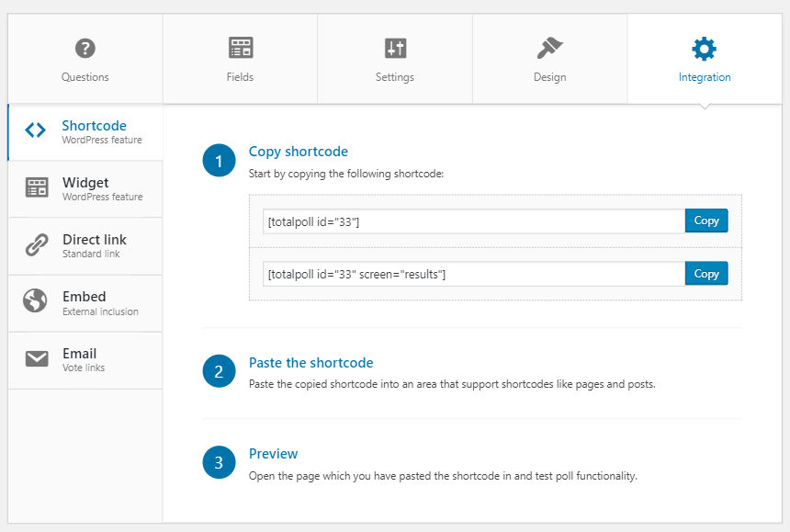Viewport: 790px width, 532px height.
Task: Click the Questions question-mark icon
Action: (85, 49)
